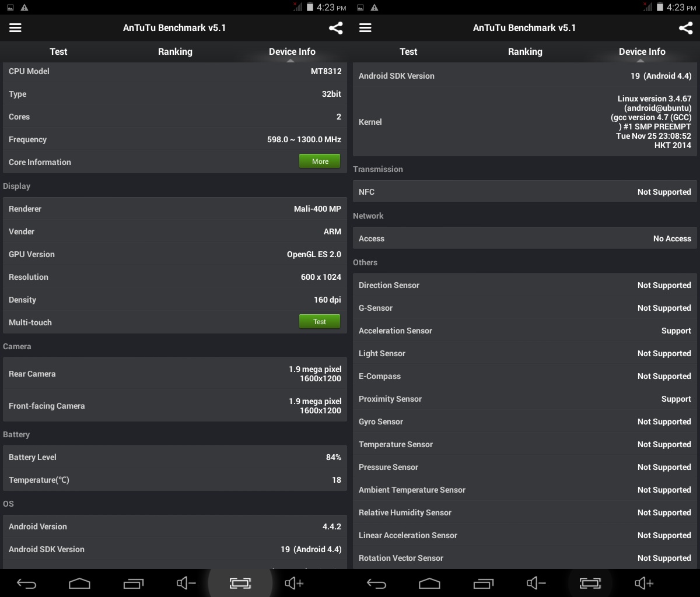Switch to the Ranking tab in right screenshot
700x597 pixels.
pos(525,51)
